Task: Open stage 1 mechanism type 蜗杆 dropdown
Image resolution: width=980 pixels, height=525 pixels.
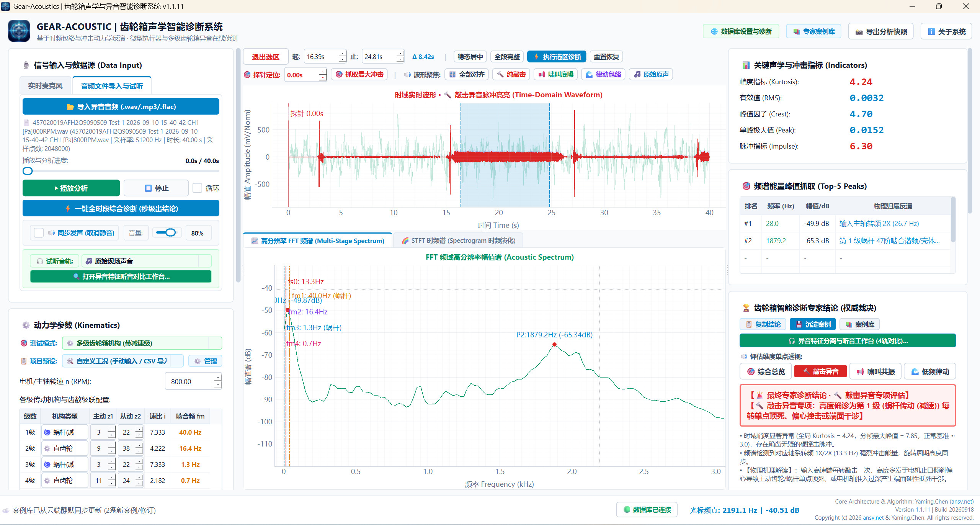Action: point(65,432)
